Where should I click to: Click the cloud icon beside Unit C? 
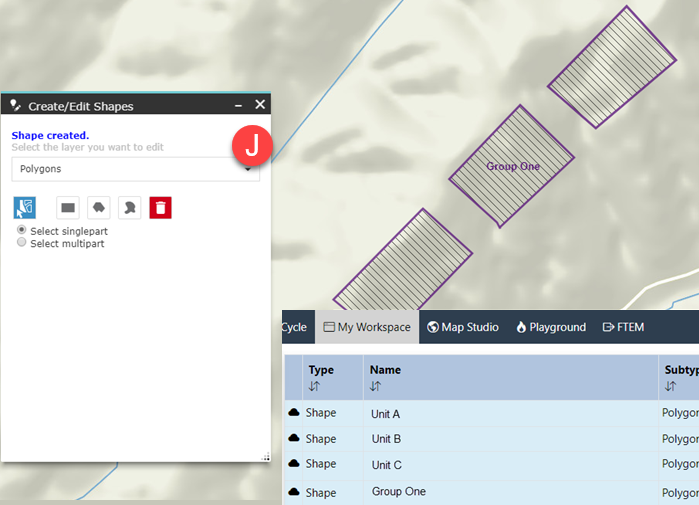point(294,464)
